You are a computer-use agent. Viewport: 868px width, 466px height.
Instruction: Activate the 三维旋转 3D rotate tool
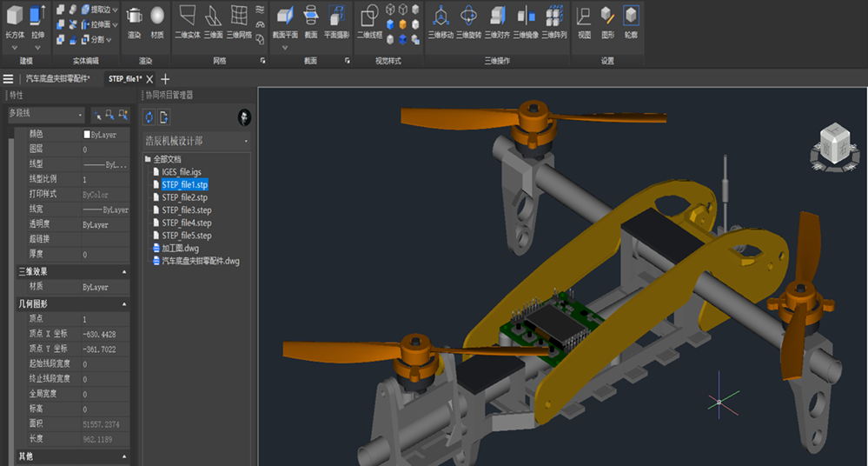coord(469,21)
